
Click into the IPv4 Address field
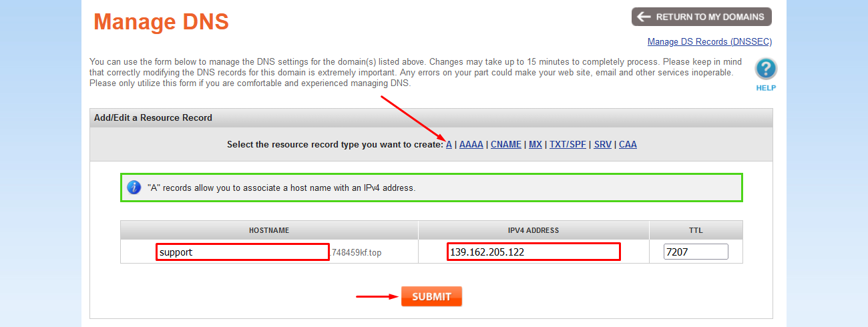click(533, 252)
